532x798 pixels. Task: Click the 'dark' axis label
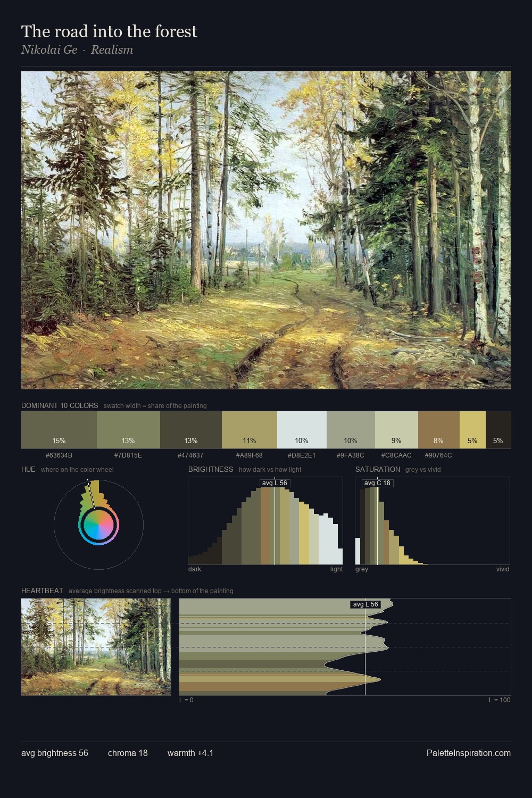[x=195, y=569]
